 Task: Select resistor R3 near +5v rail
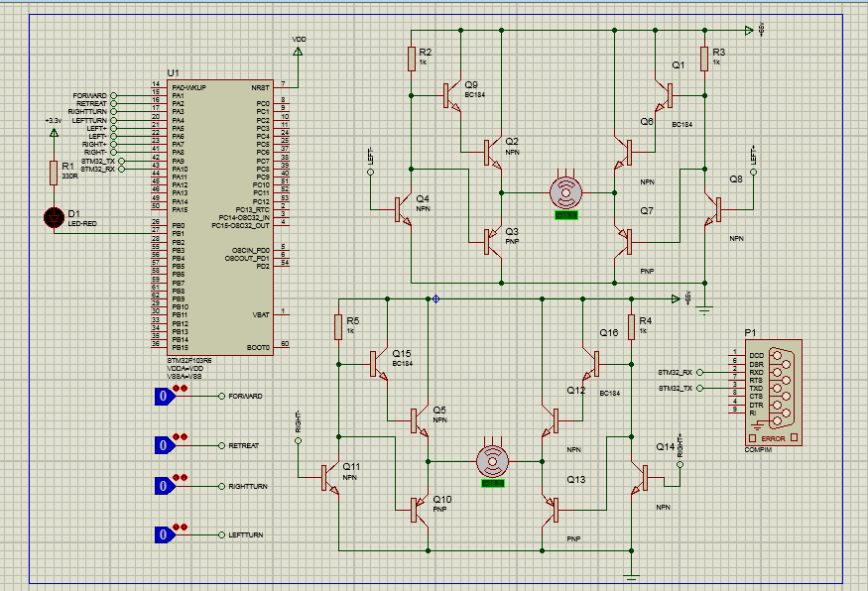pyautogui.click(x=703, y=59)
